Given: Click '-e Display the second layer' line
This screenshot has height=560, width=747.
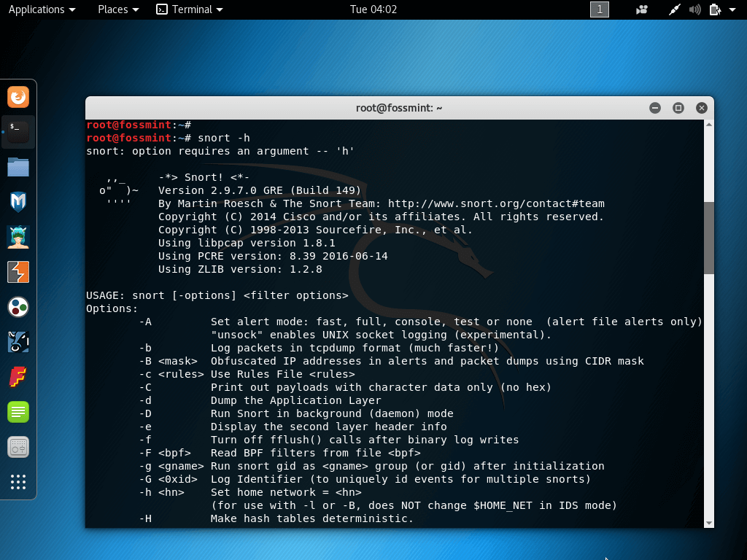Looking at the screenshot, I should (293, 427).
